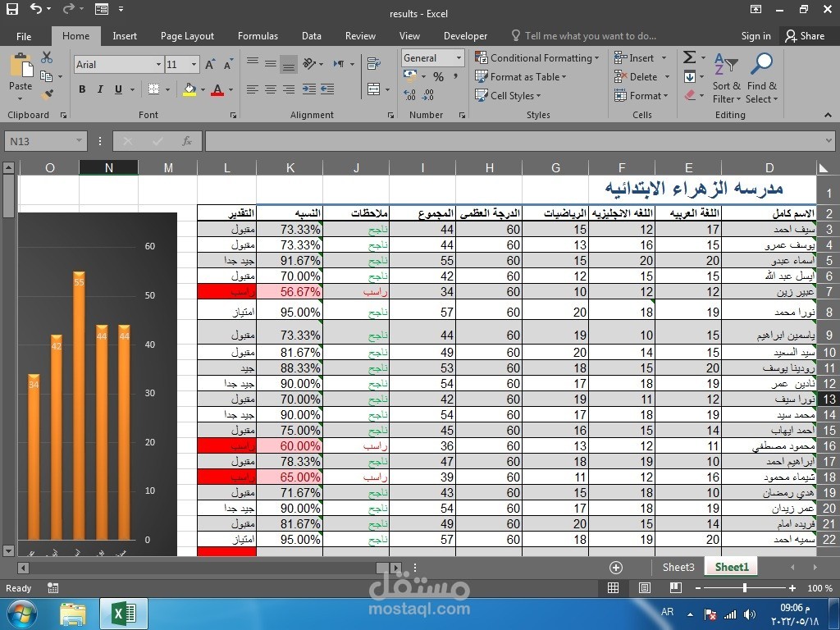This screenshot has height=630, width=840.
Task: Open the Name Box dropdown arrow
Action: [79, 141]
